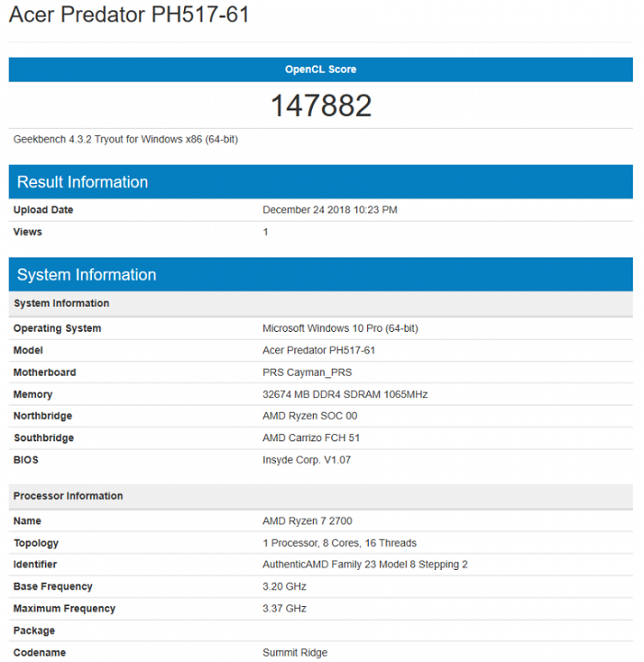Select the value AMD Carrizo FCH 51
The image size is (644, 662).
pyautogui.click(x=311, y=439)
